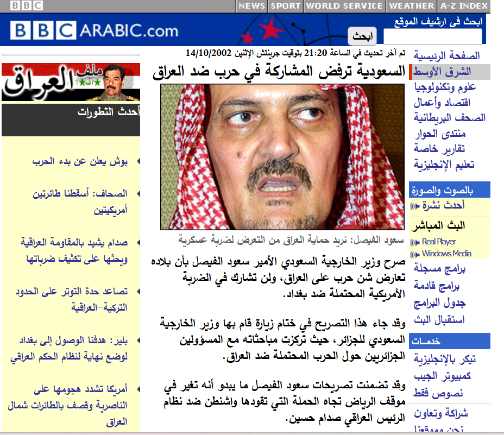Click arrow bullet beside صدام يشيد بالمقاومة العراقية

[138, 242]
